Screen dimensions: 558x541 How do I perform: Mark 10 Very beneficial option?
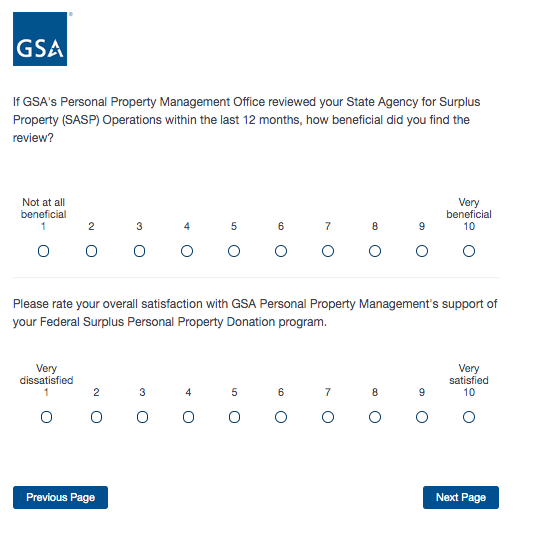(x=469, y=251)
